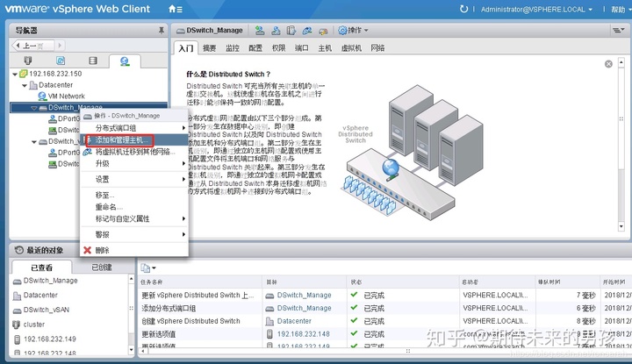Switch to VMs and Templates navigator view
632x364 pixels.
[x=61, y=61]
